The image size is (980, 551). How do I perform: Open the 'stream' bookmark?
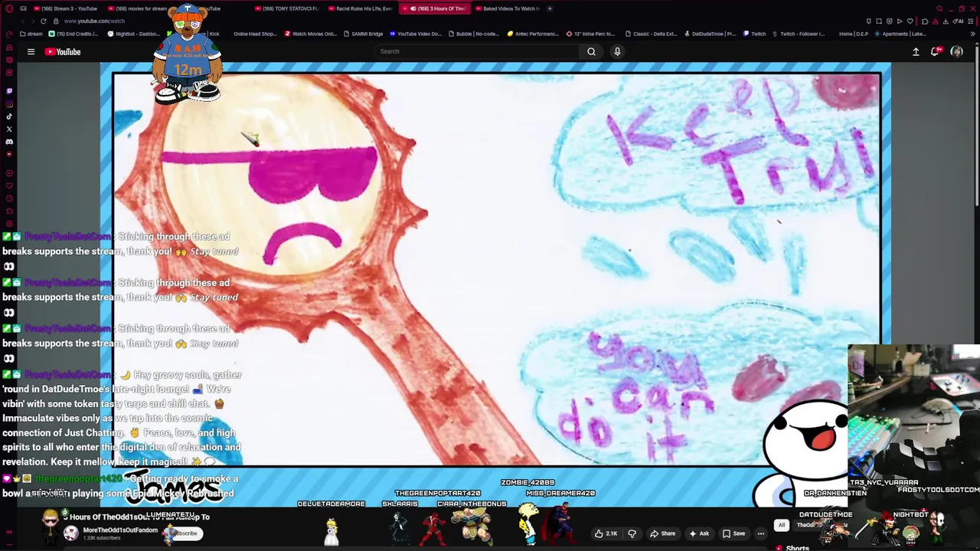coord(31,34)
